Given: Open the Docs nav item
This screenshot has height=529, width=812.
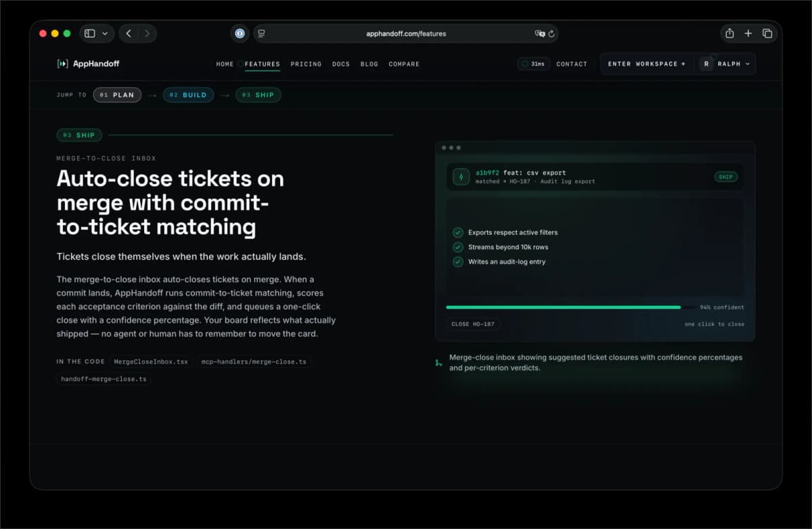Looking at the screenshot, I should click(x=341, y=64).
